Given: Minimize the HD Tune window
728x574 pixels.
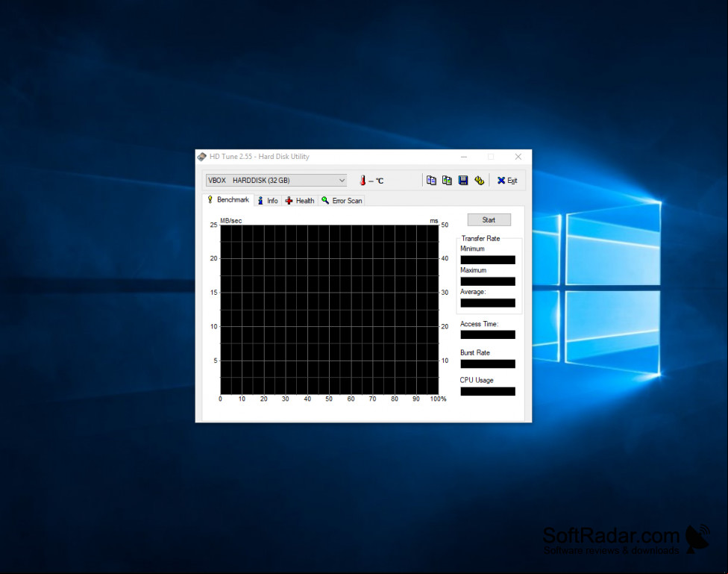Looking at the screenshot, I should (463, 157).
